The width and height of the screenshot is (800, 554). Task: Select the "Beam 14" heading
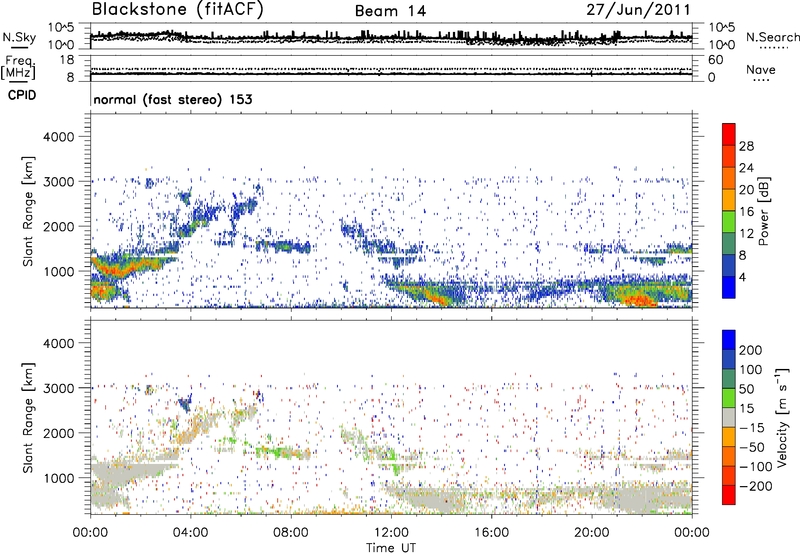pyautogui.click(x=390, y=11)
